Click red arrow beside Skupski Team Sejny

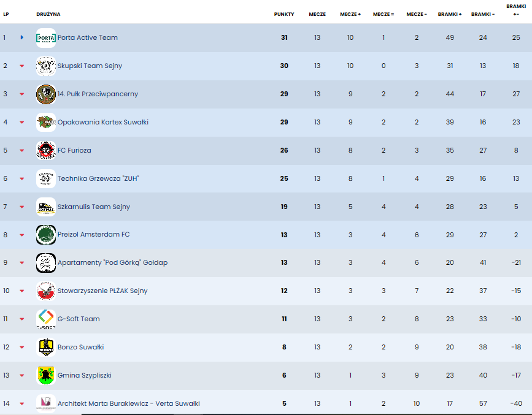point(22,66)
